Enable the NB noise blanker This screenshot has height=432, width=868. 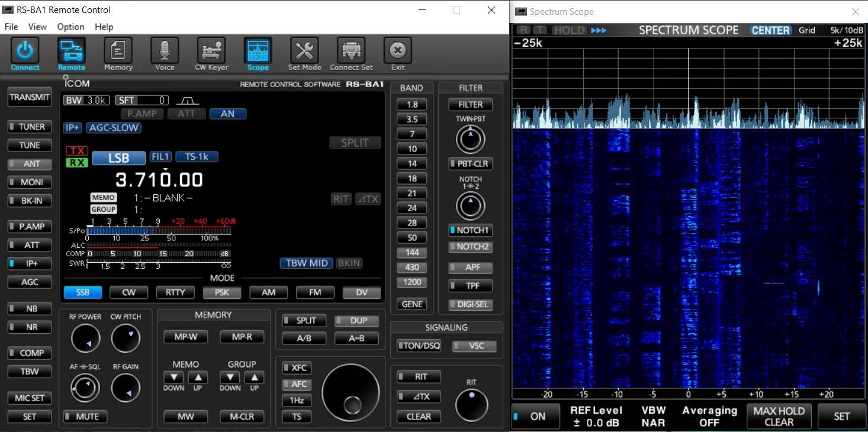30,308
